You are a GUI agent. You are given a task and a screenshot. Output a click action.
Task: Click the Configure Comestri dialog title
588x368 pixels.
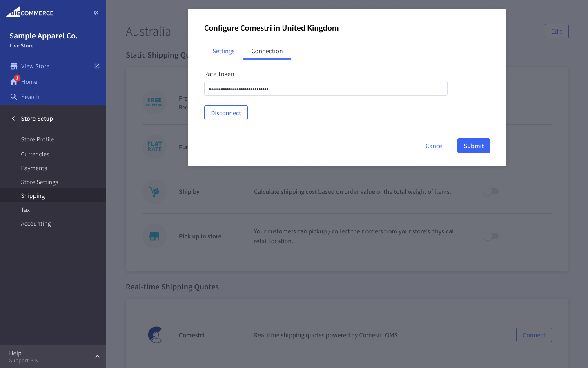271,28
